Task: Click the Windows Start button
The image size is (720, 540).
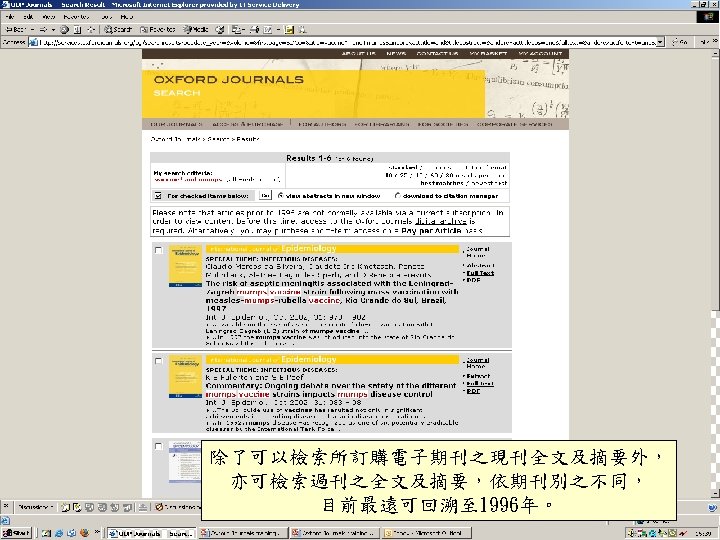Action: point(16,533)
